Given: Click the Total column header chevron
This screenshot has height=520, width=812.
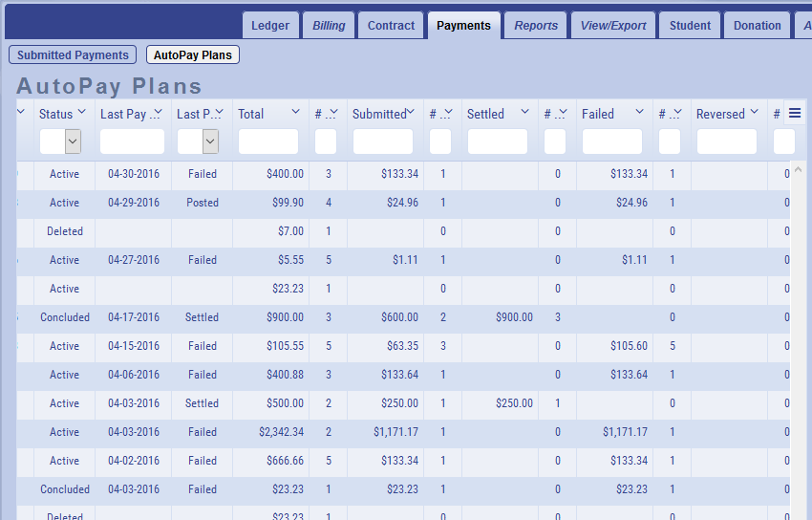Looking at the screenshot, I should pos(295,113).
